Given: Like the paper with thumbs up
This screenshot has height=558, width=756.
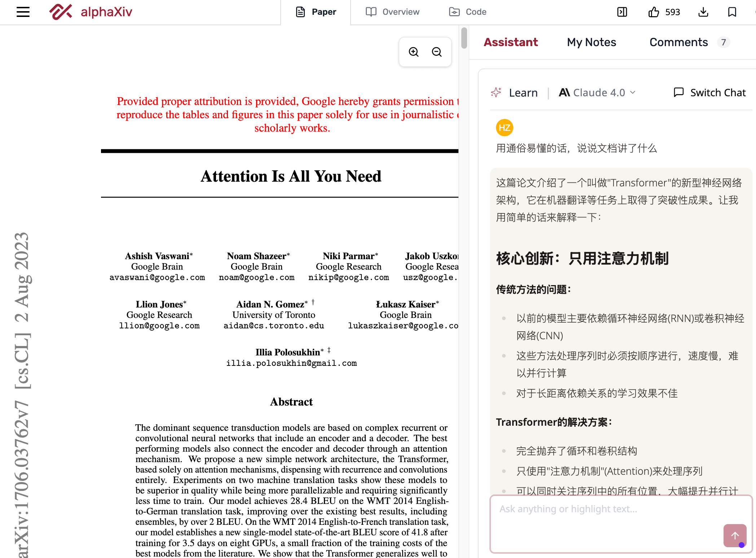Looking at the screenshot, I should 654,12.
